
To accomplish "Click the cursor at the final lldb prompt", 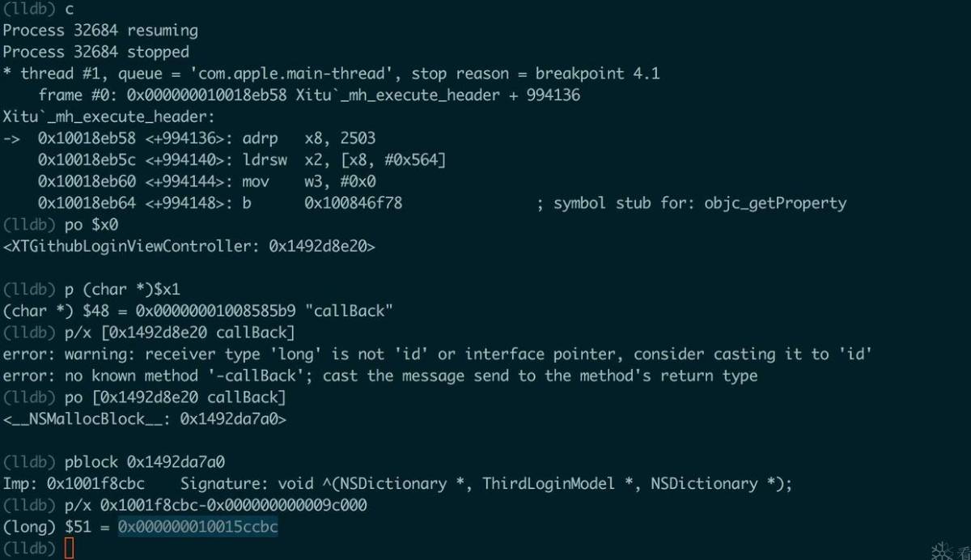I will pyautogui.click(x=69, y=549).
